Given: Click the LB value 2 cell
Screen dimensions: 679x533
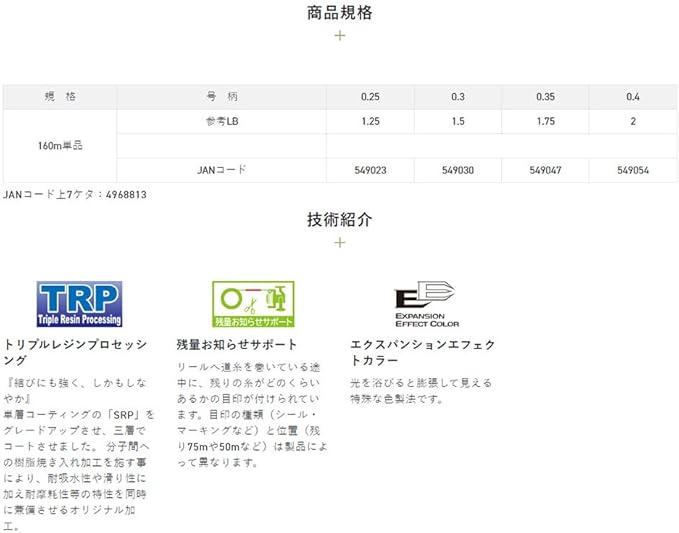Looking at the screenshot, I should 633,121.
